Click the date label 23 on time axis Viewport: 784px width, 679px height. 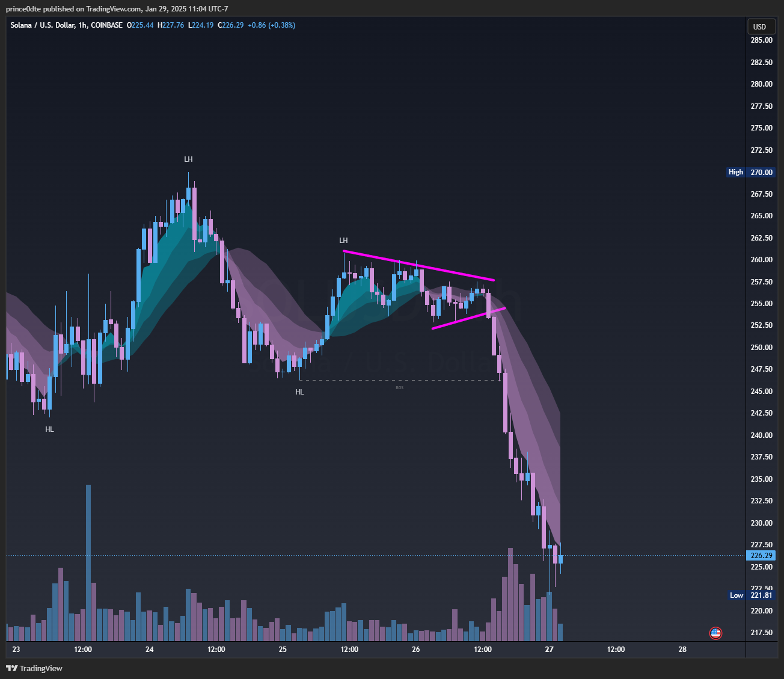pos(16,650)
